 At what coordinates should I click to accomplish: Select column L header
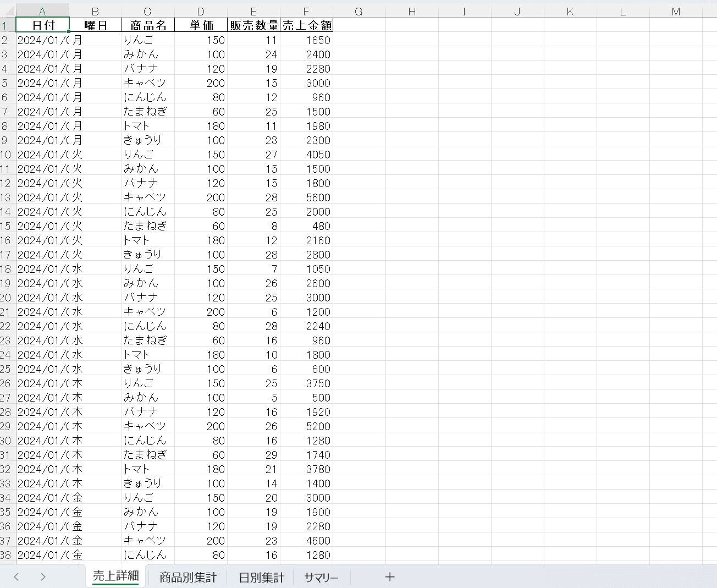coord(623,11)
